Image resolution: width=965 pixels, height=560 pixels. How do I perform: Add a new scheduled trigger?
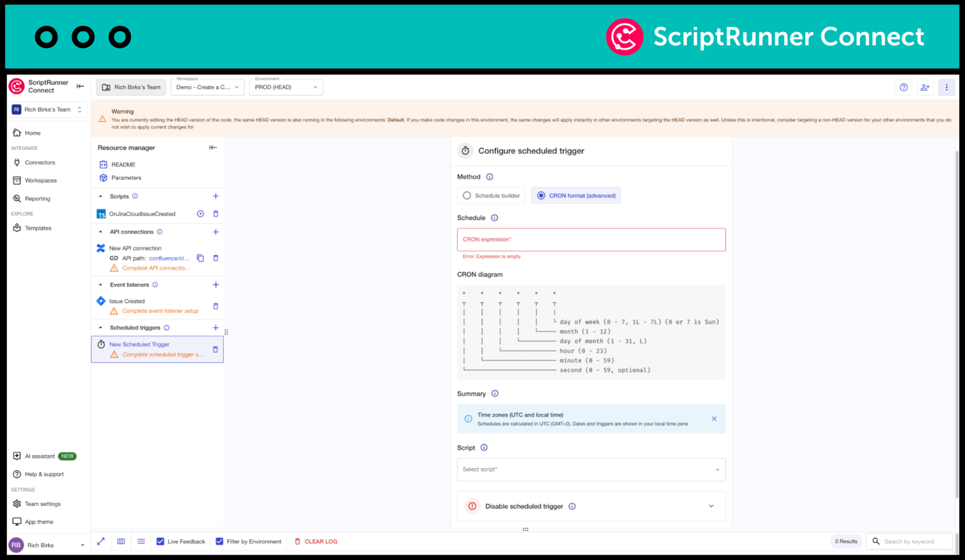216,328
